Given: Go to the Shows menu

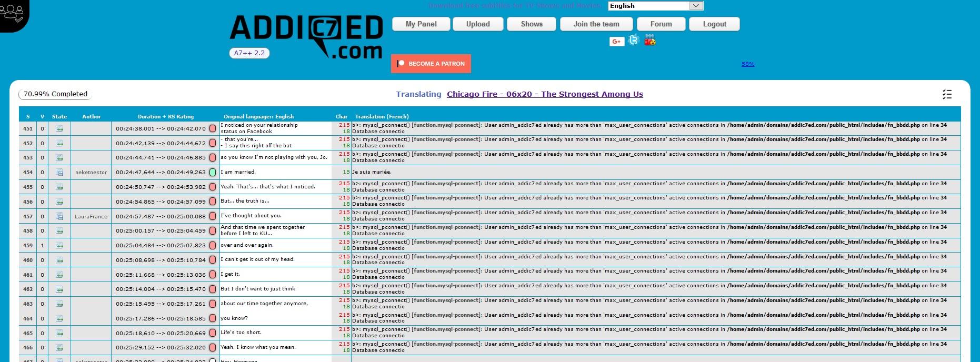Looking at the screenshot, I should pos(532,24).
